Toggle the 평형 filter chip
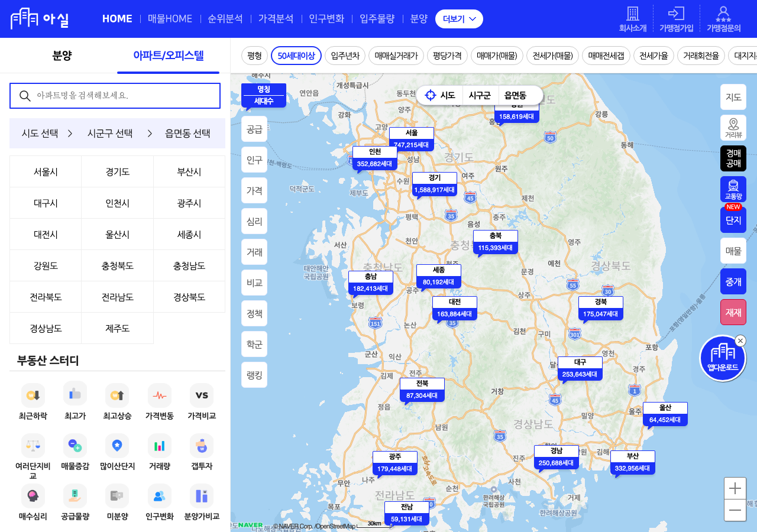This screenshot has height=532, width=757. click(x=255, y=56)
